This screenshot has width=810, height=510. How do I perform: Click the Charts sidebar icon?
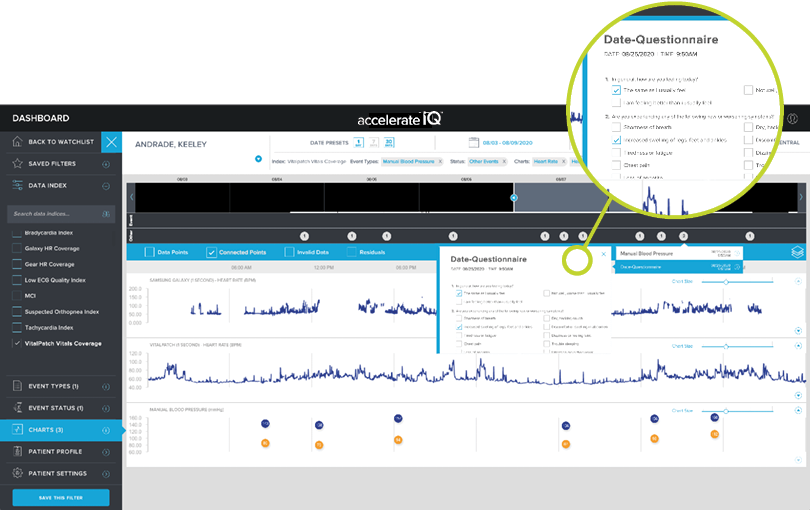tap(17, 429)
